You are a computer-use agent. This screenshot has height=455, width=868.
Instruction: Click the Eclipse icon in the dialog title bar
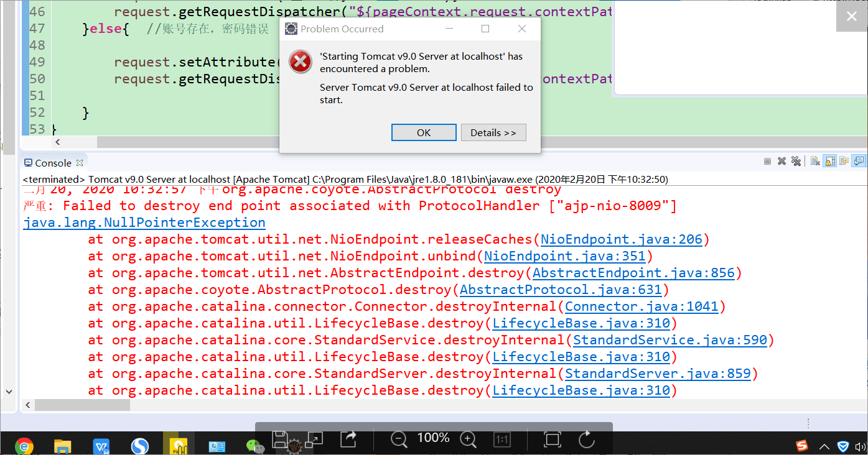click(x=291, y=29)
